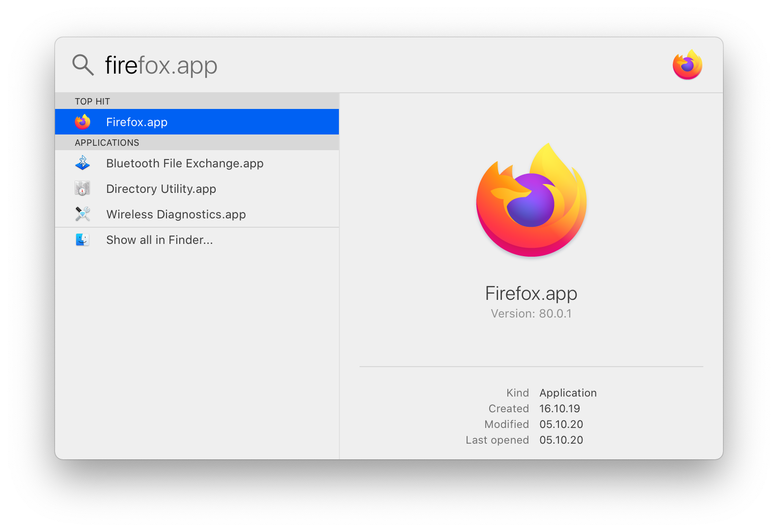Select the Firefox.app top hit result
The height and width of the screenshot is (532, 778).
tap(197, 122)
